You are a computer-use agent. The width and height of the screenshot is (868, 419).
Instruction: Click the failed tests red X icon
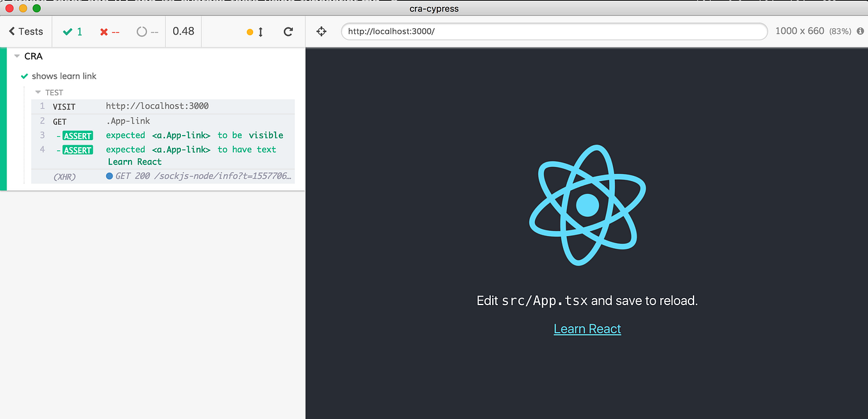pos(104,31)
